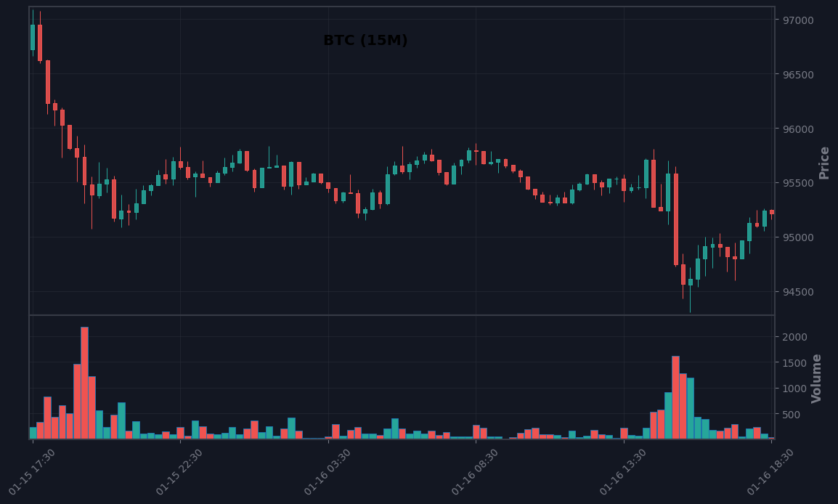Select the 01-16 08:30 time label
The height and width of the screenshot is (504, 838).
(475, 472)
